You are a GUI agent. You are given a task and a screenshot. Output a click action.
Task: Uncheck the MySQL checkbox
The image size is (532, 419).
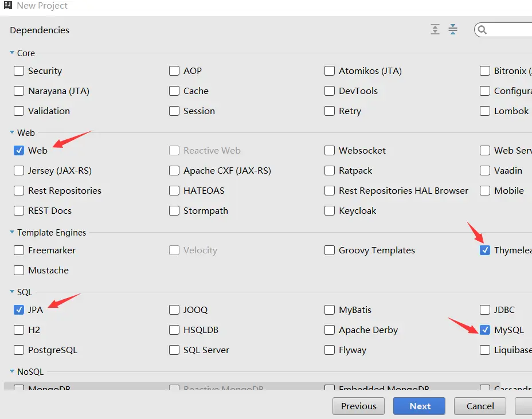click(x=485, y=330)
